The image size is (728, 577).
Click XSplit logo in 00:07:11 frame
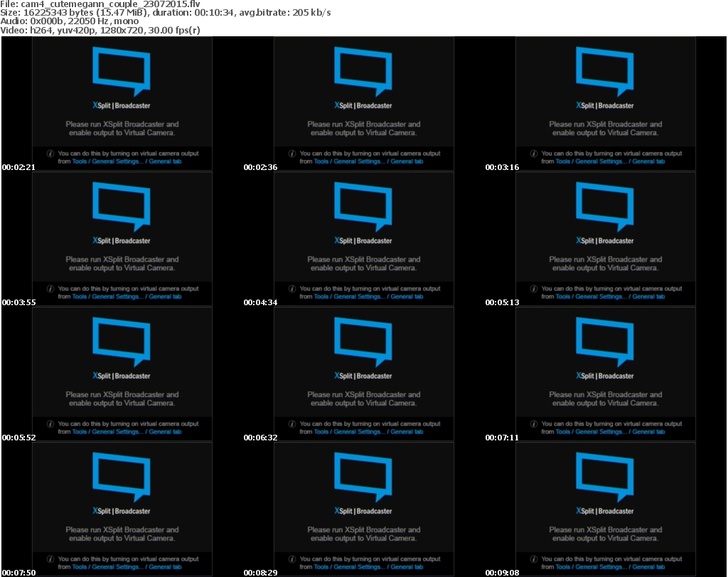(605, 342)
